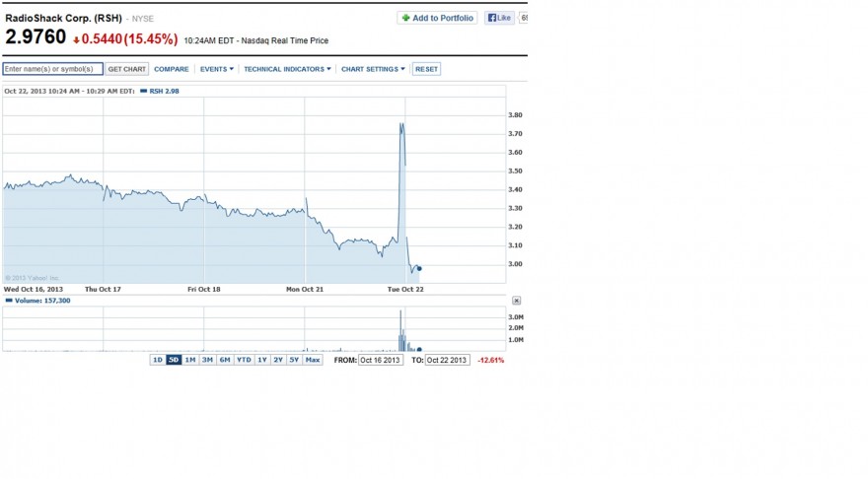This screenshot has height=479, width=868.
Task: Focus the symbol name input field
Action: click(x=52, y=69)
